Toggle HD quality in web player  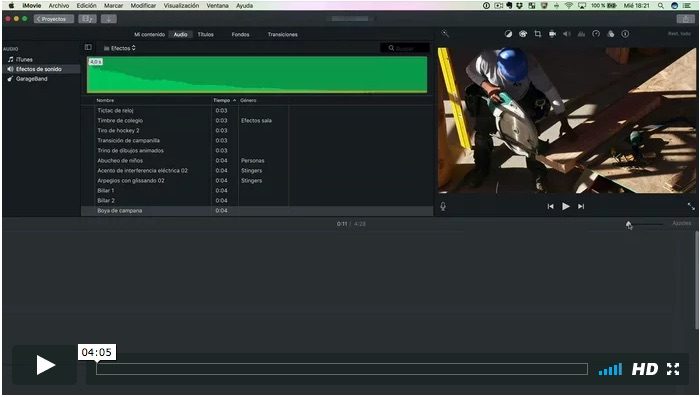pos(645,369)
